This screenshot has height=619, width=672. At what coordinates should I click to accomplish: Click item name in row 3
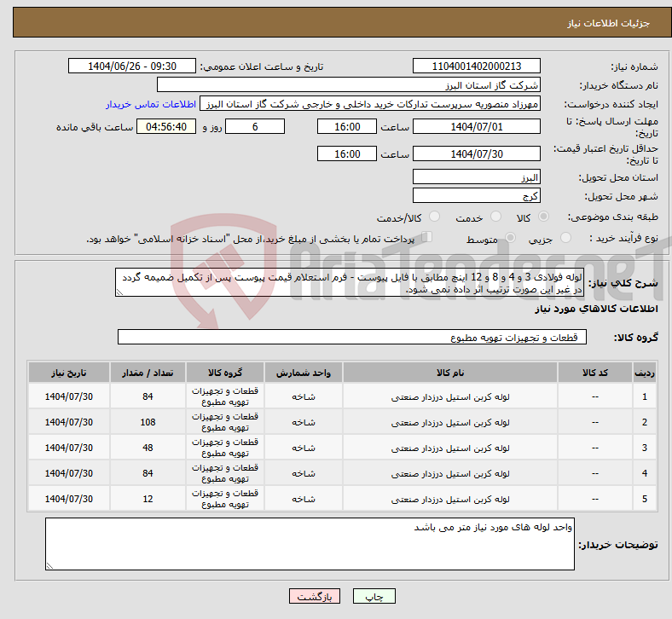[450, 448]
